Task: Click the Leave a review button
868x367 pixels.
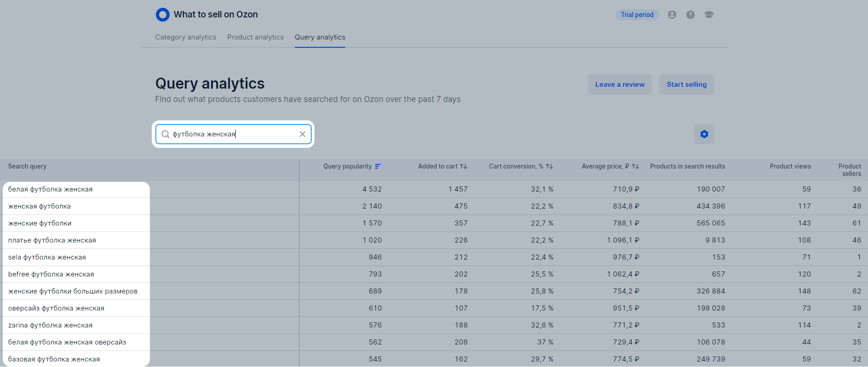Action: click(x=619, y=85)
